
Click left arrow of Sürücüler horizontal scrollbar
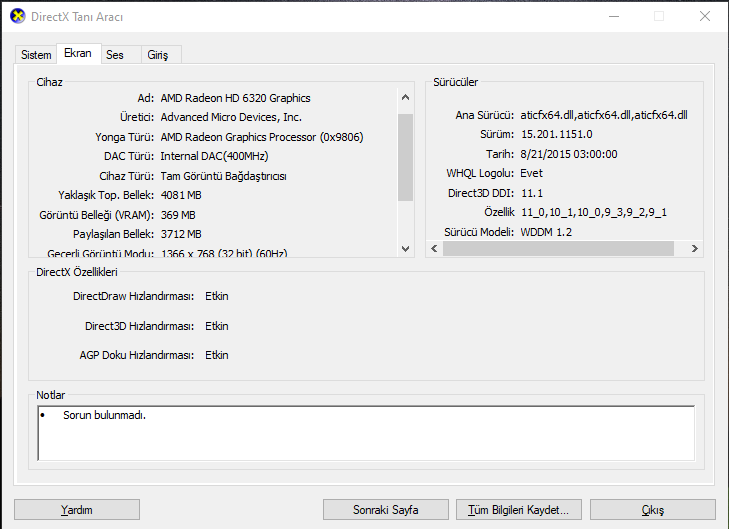(x=435, y=248)
